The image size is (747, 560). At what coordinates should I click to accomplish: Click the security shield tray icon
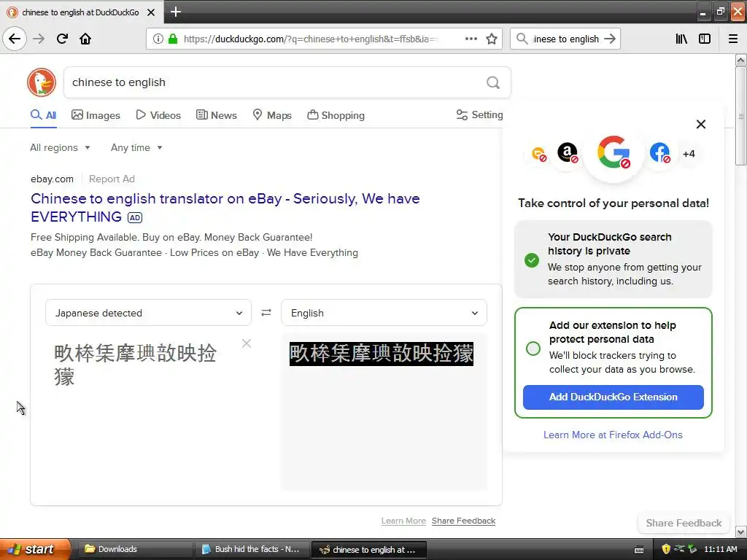pyautogui.click(x=666, y=549)
